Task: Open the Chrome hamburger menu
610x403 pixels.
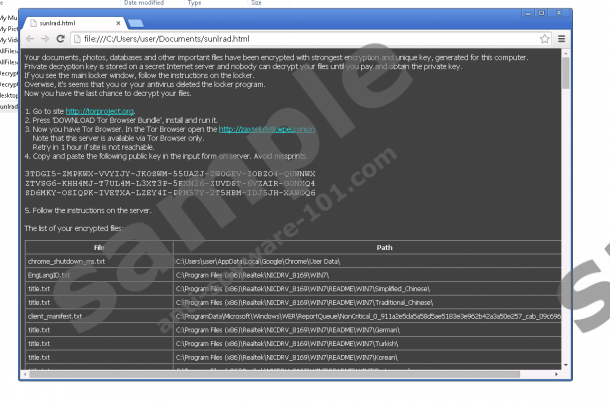Action: pyautogui.click(x=561, y=38)
